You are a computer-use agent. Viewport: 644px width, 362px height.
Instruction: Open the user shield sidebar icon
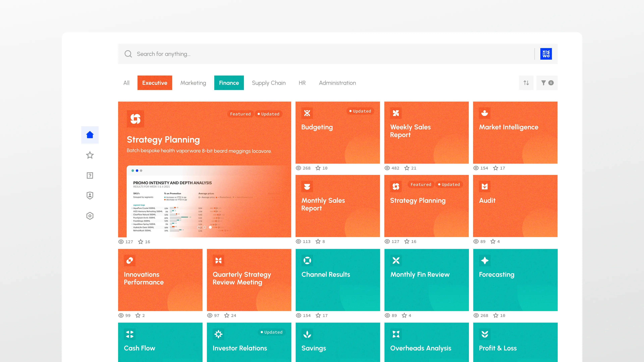pos(90,196)
